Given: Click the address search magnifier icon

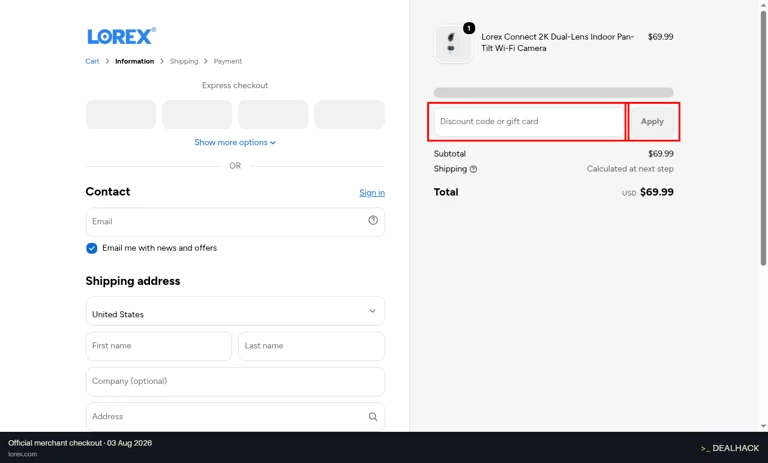Looking at the screenshot, I should click(373, 416).
